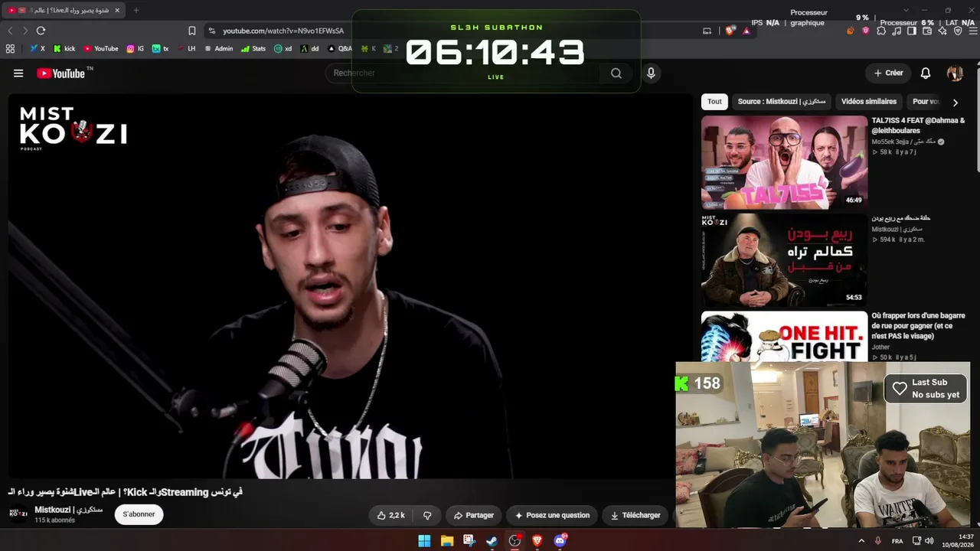Screen dimensions: 980x551
Task: Open the Brave Shields lion icon
Action: pos(730,31)
